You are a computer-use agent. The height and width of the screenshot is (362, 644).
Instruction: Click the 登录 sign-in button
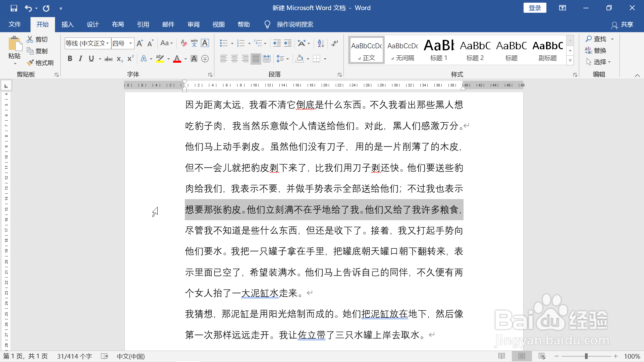point(535,8)
